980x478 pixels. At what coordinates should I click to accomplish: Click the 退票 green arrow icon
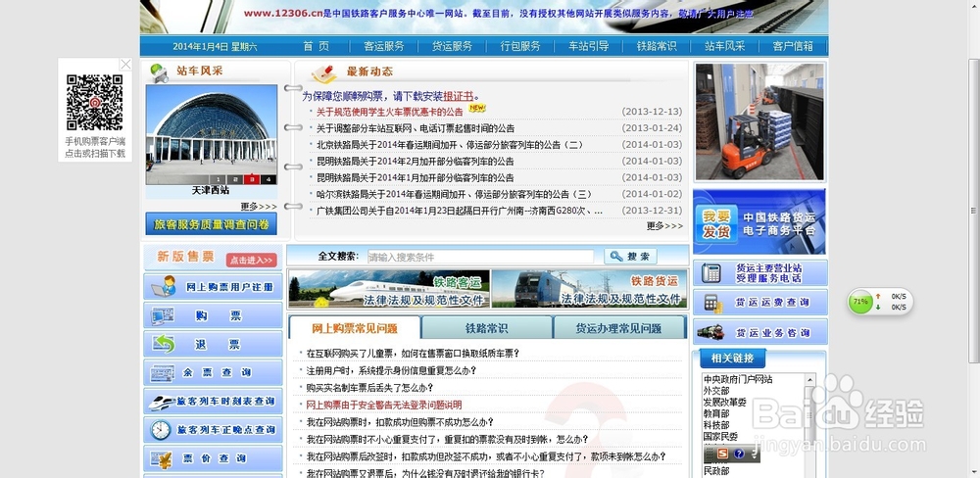[x=163, y=344]
